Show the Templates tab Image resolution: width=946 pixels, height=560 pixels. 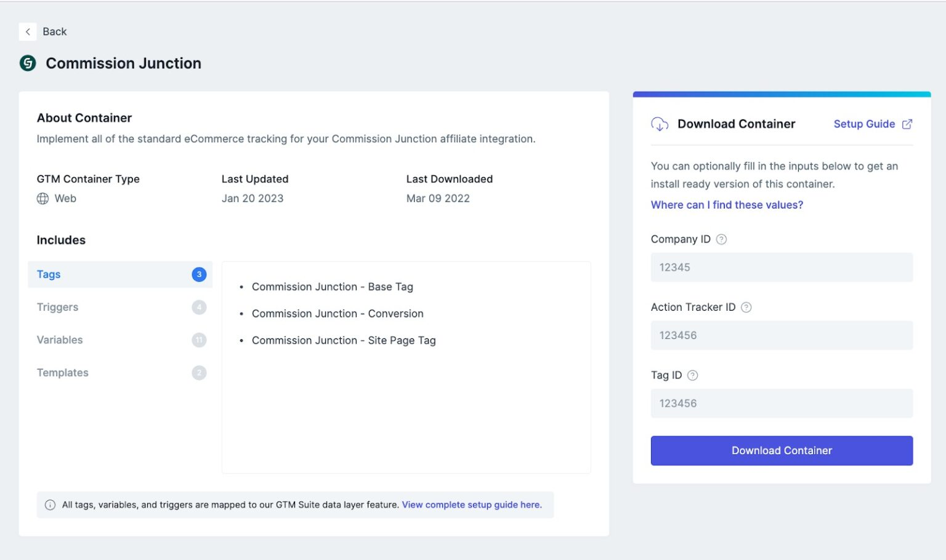tap(120, 372)
